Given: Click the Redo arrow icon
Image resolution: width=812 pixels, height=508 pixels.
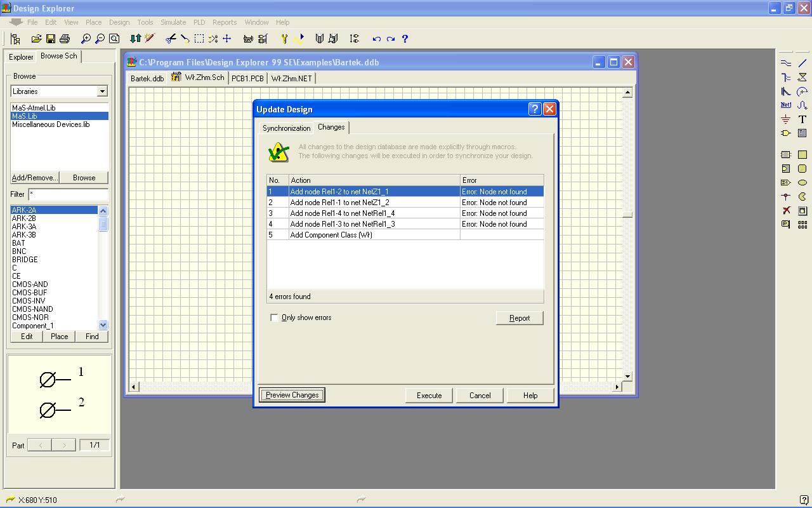Looking at the screenshot, I should (x=391, y=39).
